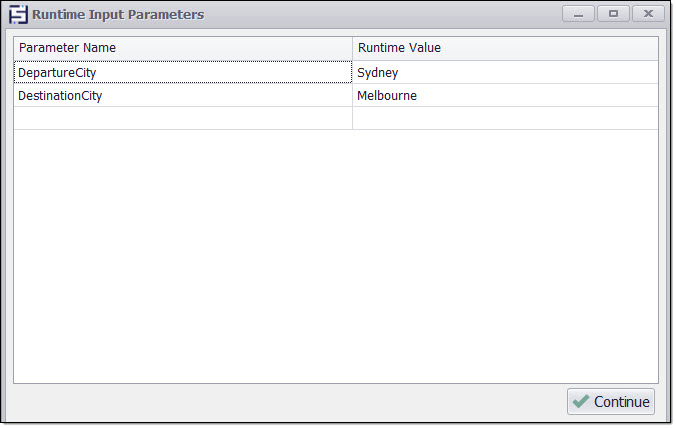Maximize the Runtime Input Parameters window
Image resolution: width=676 pixels, height=428 pixels.
click(613, 14)
